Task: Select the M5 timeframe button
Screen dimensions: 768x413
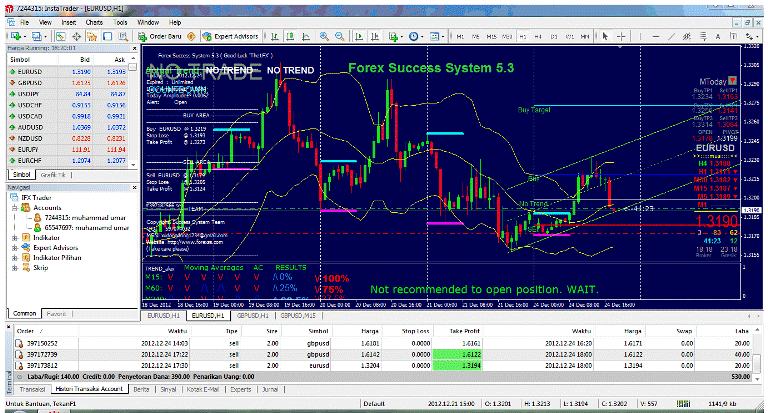Action: click(476, 37)
